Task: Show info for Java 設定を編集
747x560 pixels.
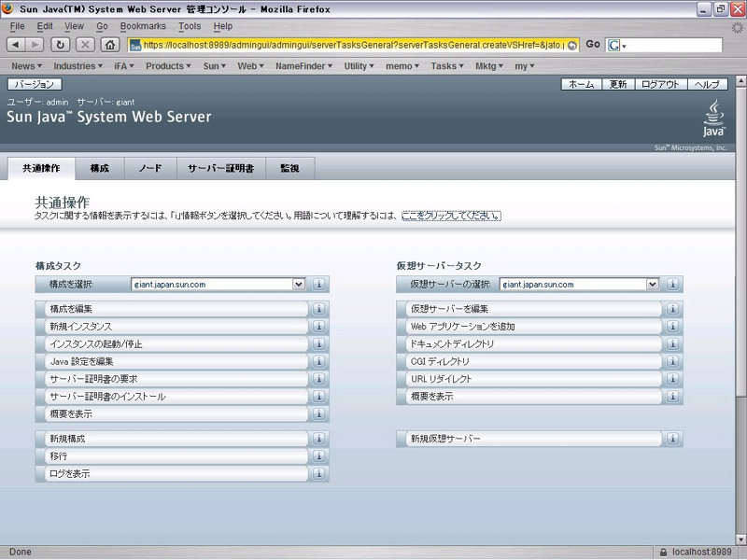Action: (x=318, y=361)
